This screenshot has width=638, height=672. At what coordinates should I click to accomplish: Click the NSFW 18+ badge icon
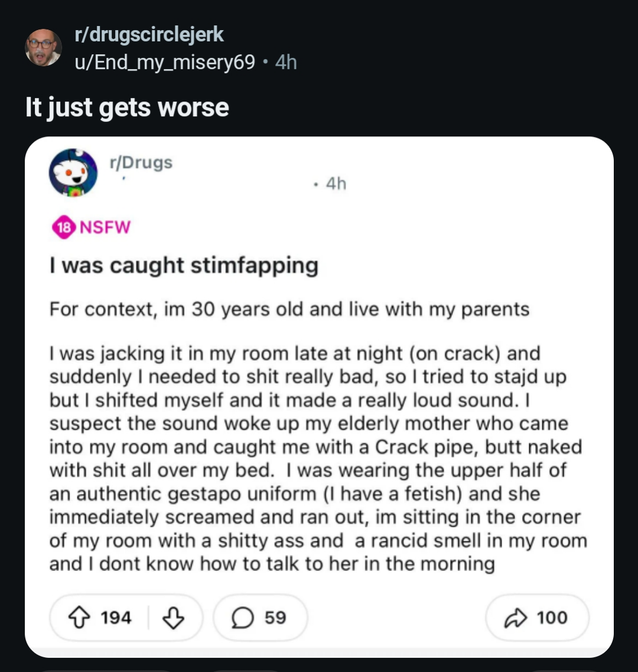(64, 227)
